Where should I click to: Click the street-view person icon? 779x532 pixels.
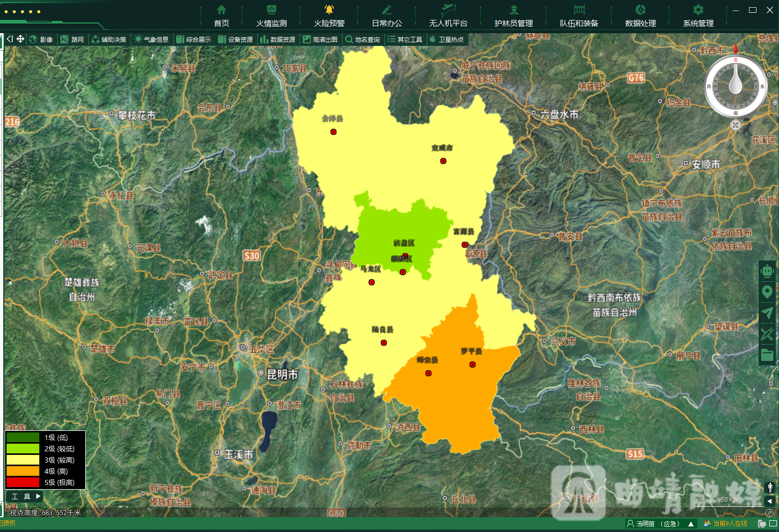tap(770, 487)
